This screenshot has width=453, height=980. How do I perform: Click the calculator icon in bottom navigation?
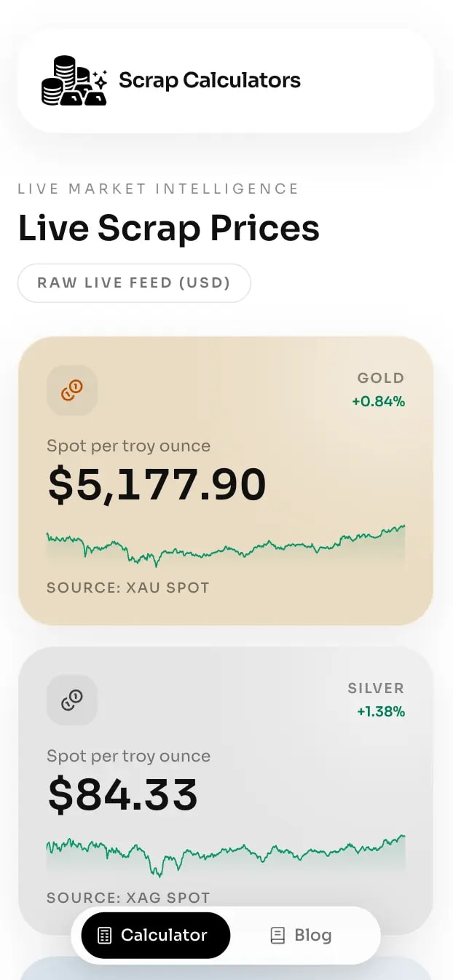coord(105,936)
